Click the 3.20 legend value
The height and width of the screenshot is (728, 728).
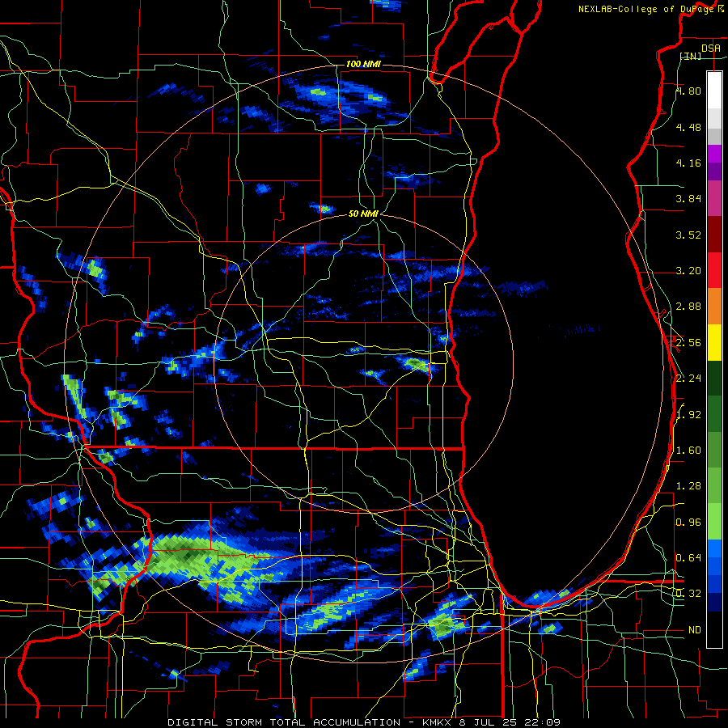coord(688,271)
